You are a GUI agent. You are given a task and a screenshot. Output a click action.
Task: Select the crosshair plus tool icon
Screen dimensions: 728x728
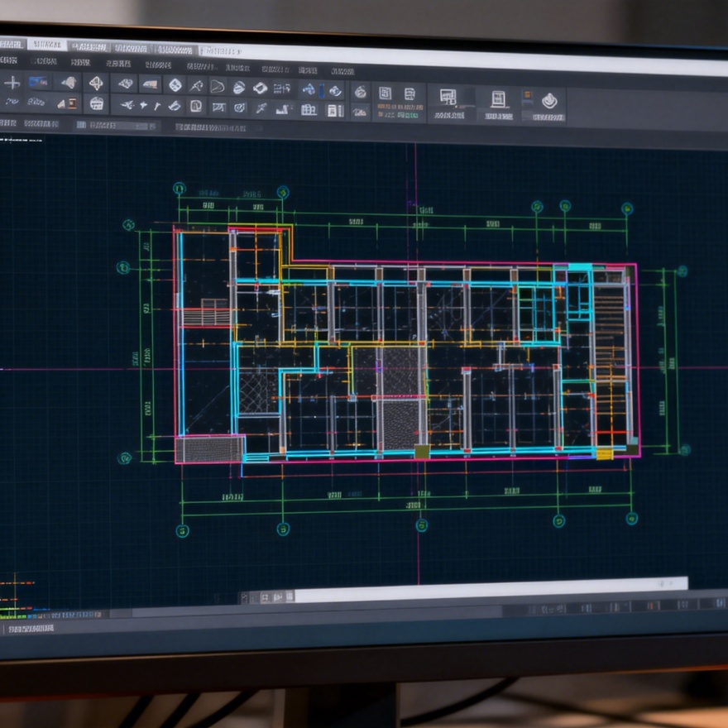pos(12,83)
